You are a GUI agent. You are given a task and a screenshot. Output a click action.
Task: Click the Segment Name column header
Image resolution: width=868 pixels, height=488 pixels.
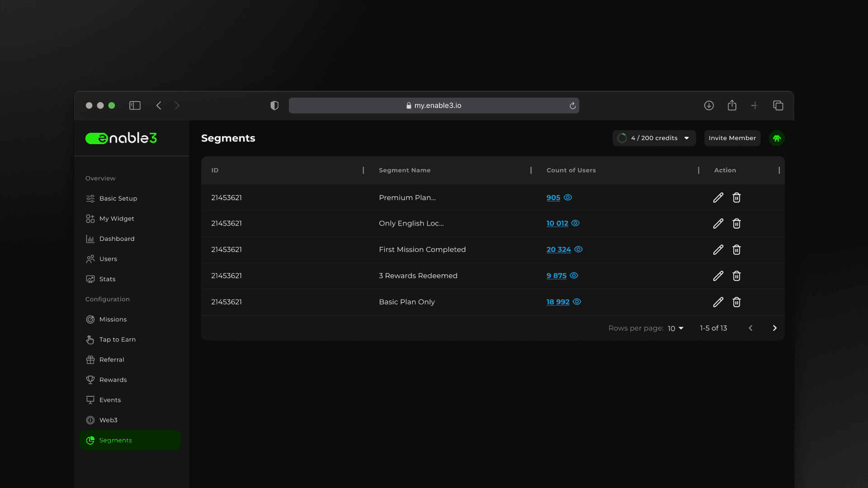click(405, 170)
